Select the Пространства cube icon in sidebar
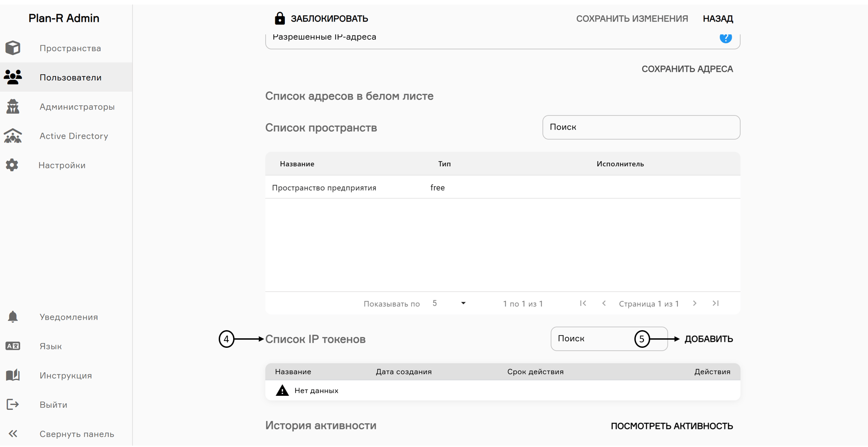This screenshot has width=868, height=447. pos(13,48)
